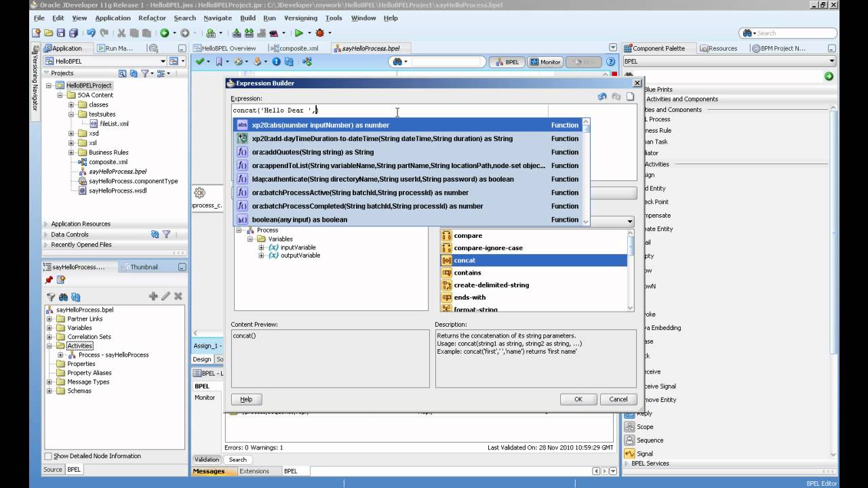Click the green Back navigation icon
The width and height of the screenshot is (868, 488).
(x=164, y=33)
